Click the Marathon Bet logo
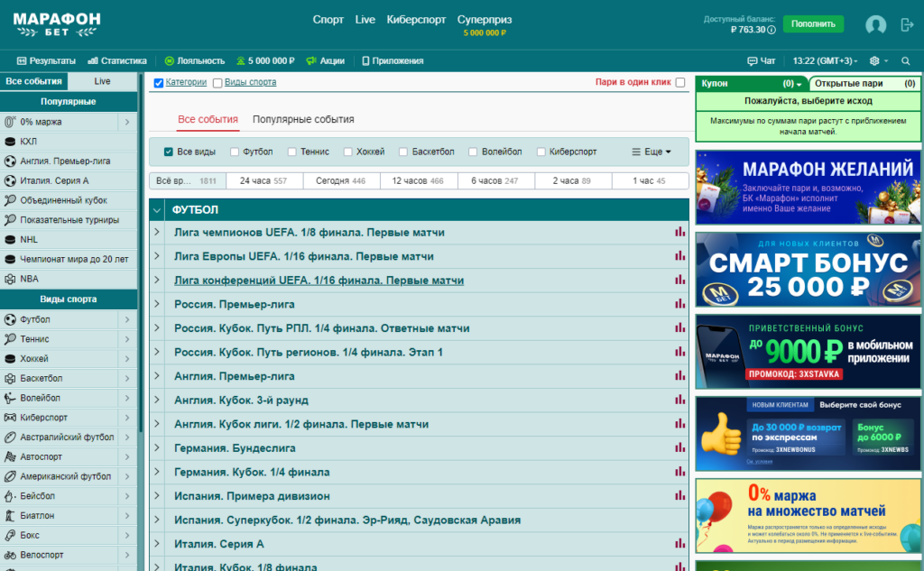This screenshot has width=924, height=571. click(x=57, y=24)
